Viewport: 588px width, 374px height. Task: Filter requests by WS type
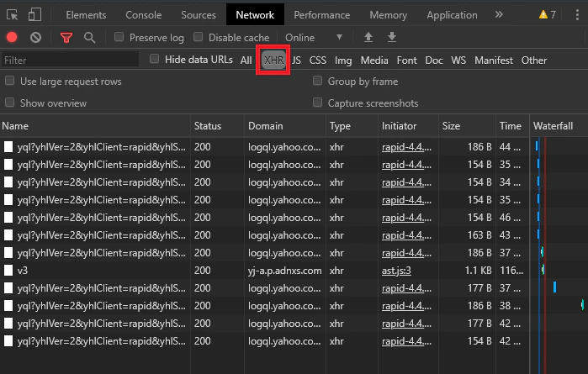(458, 61)
